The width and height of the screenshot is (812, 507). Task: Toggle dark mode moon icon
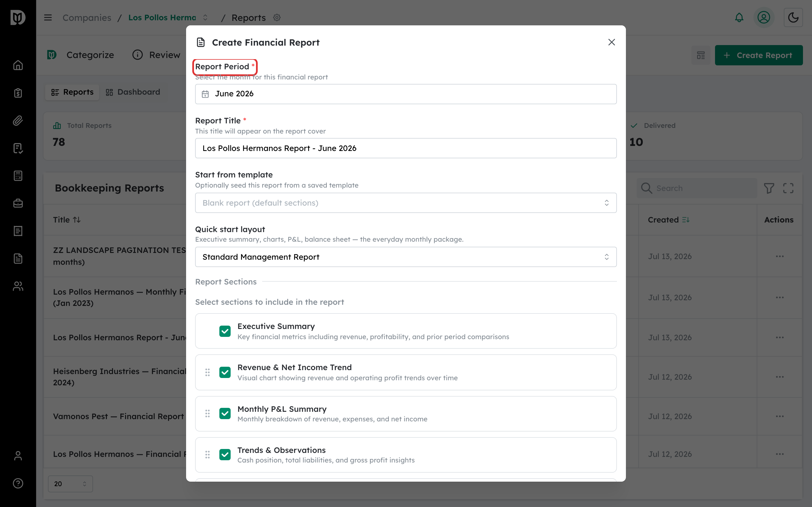(x=793, y=17)
